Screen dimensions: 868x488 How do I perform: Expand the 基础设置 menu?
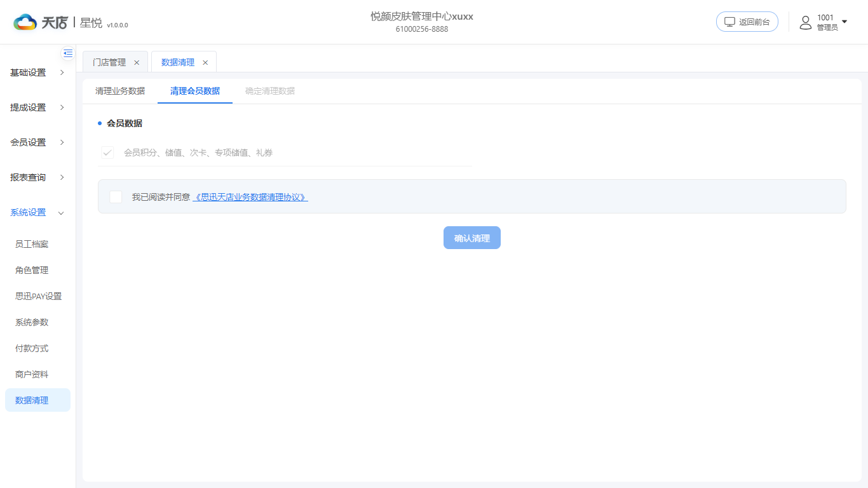tap(37, 72)
